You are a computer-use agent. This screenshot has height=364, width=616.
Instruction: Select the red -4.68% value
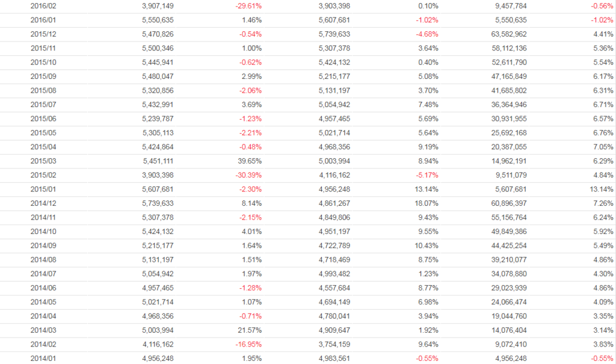[425, 34]
